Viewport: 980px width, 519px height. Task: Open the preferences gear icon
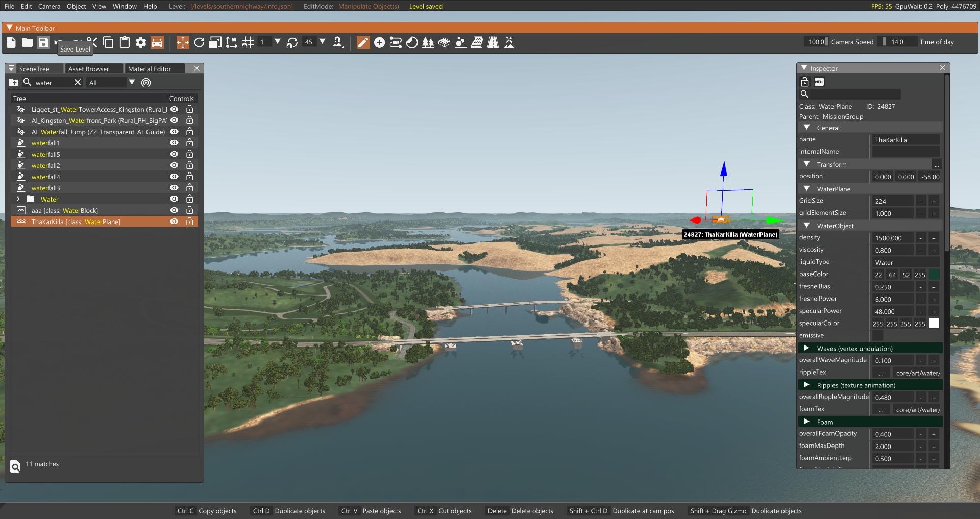coord(141,42)
